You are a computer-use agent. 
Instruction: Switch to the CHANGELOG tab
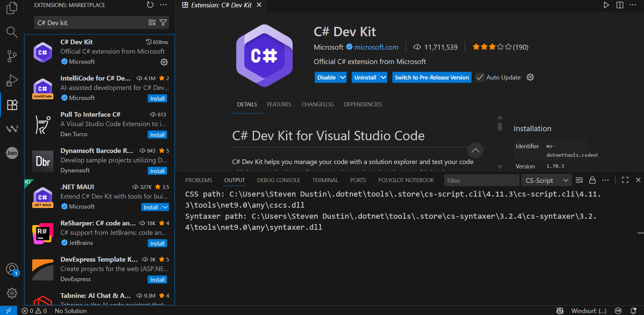pyautogui.click(x=317, y=104)
